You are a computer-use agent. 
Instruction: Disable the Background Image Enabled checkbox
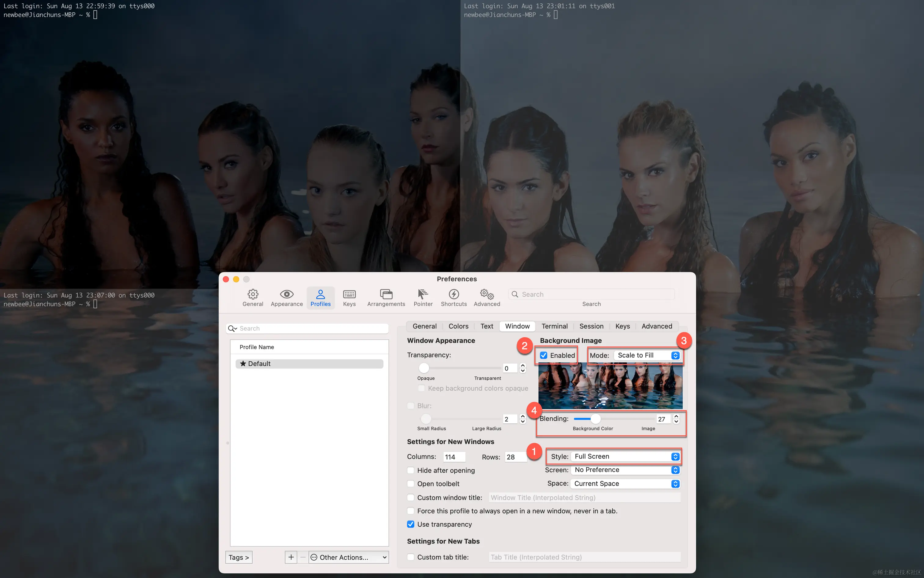(544, 356)
